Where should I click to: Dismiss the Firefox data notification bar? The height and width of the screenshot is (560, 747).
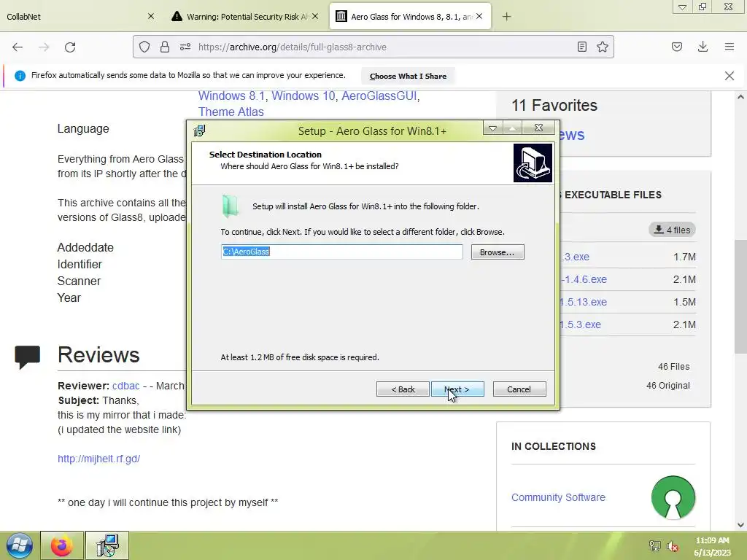click(729, 76)
